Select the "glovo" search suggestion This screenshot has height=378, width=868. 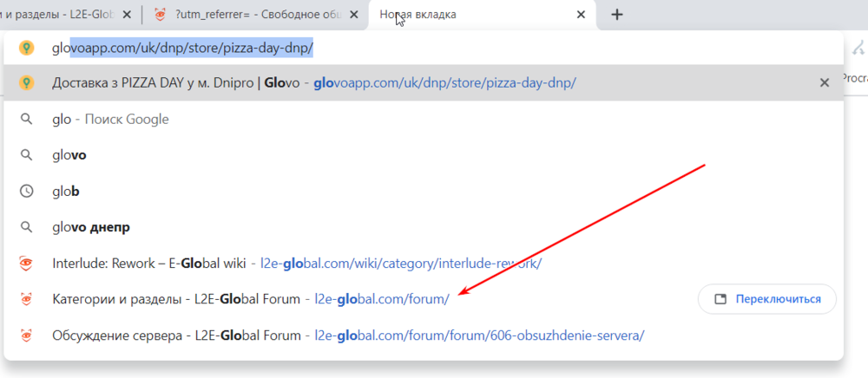pyautogui.click(x=69, y=155)
